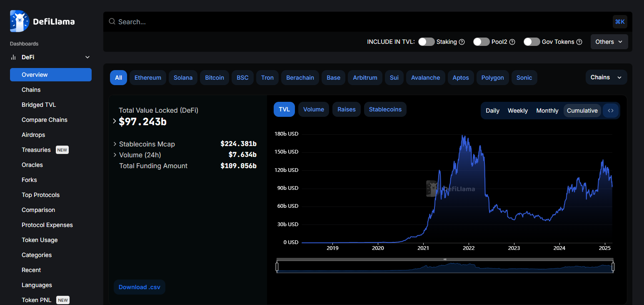This screenshot has width=644, height=305.
Task: Open the Pool2 help question mark
Action: point(512,42)
